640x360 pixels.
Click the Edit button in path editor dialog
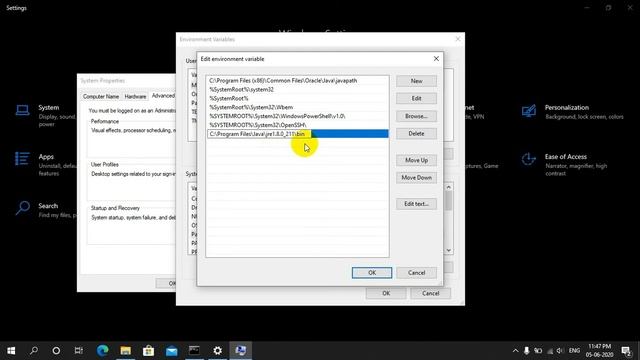(x=416, y=98)
